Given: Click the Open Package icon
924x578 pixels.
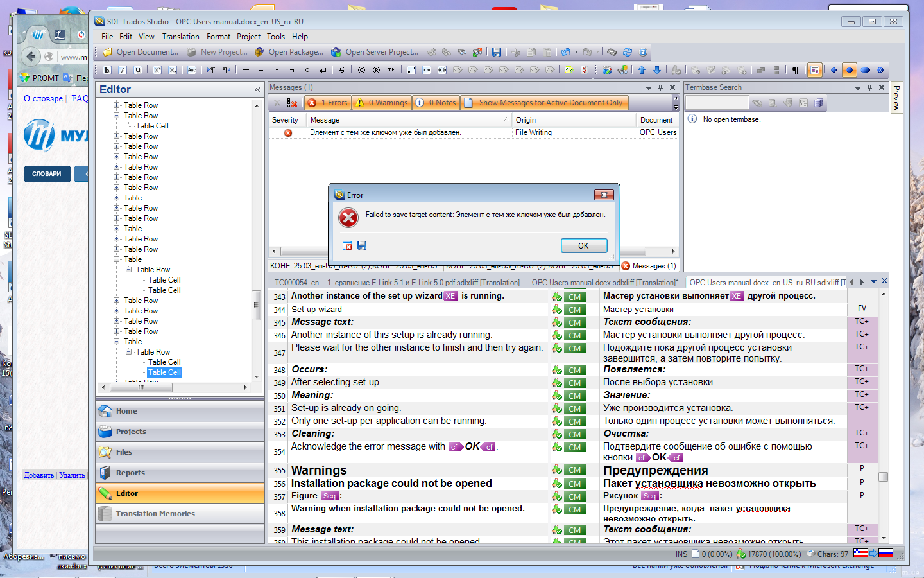Looking at the screenshot, I should point(259,52).
